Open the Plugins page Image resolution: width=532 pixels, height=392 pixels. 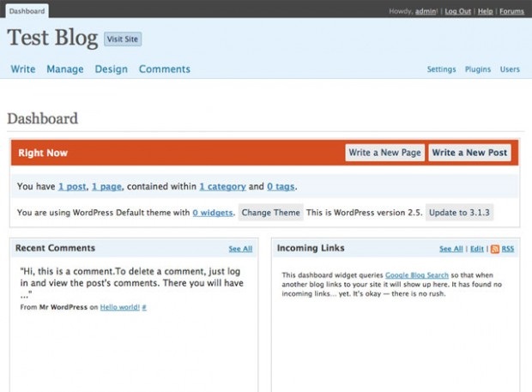478,69
